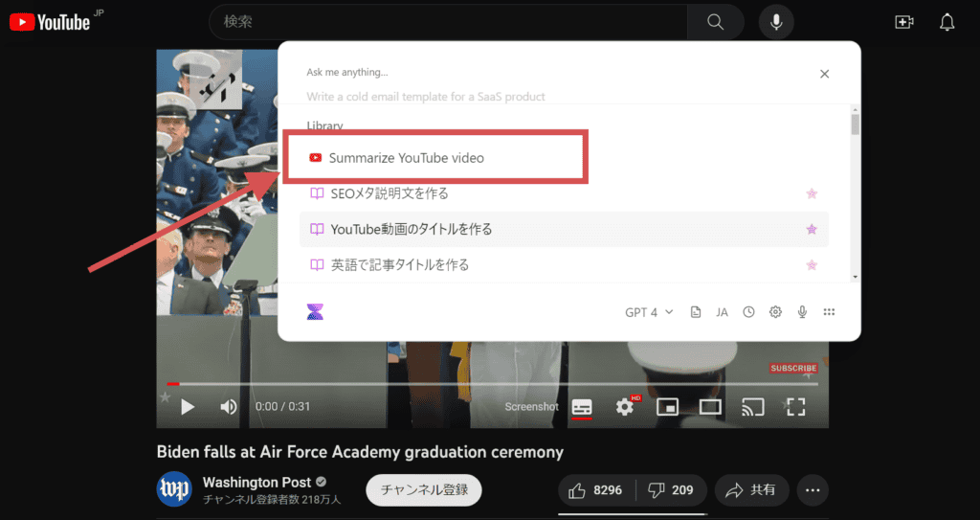Click the document icon in popup toolbar

pos(696,312)
